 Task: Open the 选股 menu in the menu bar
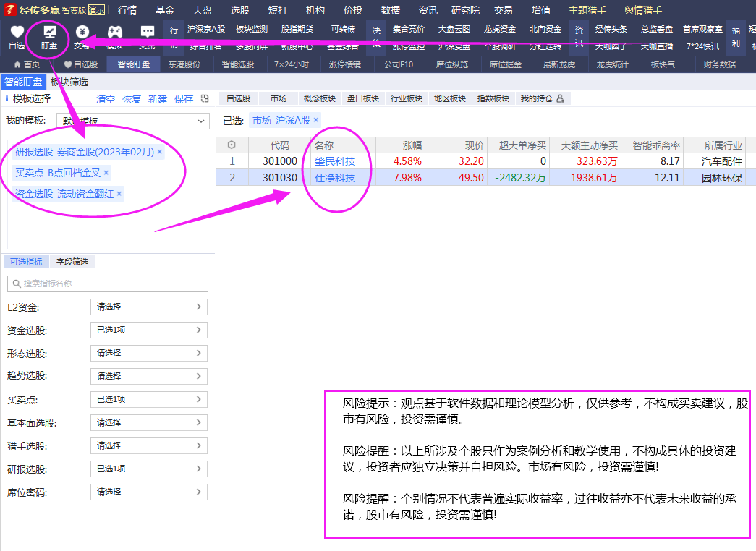(240, 10)
